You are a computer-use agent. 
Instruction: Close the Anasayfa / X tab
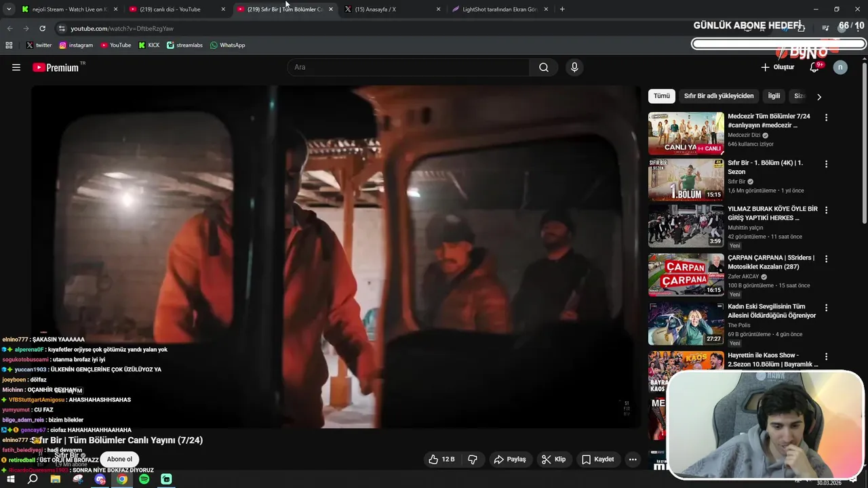point(438,9)
